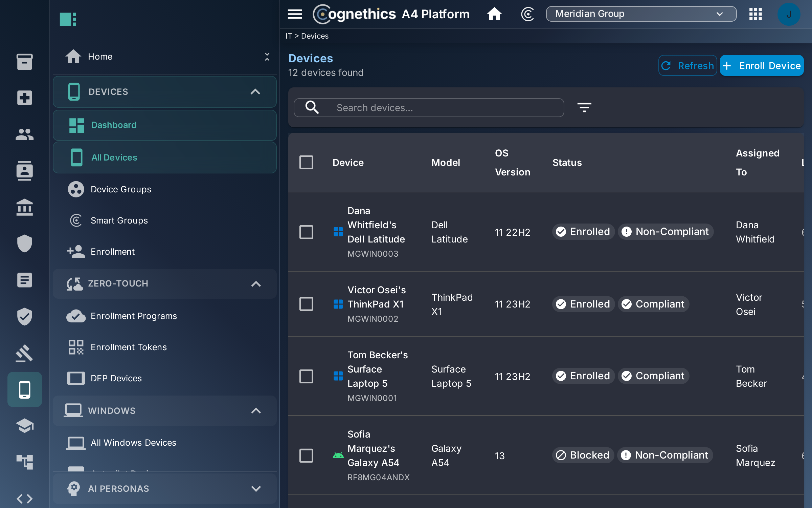Click the bank building icon in the rail
Image resolution: width=812 pixels, height=508 pixels.
tap(24, 207)
